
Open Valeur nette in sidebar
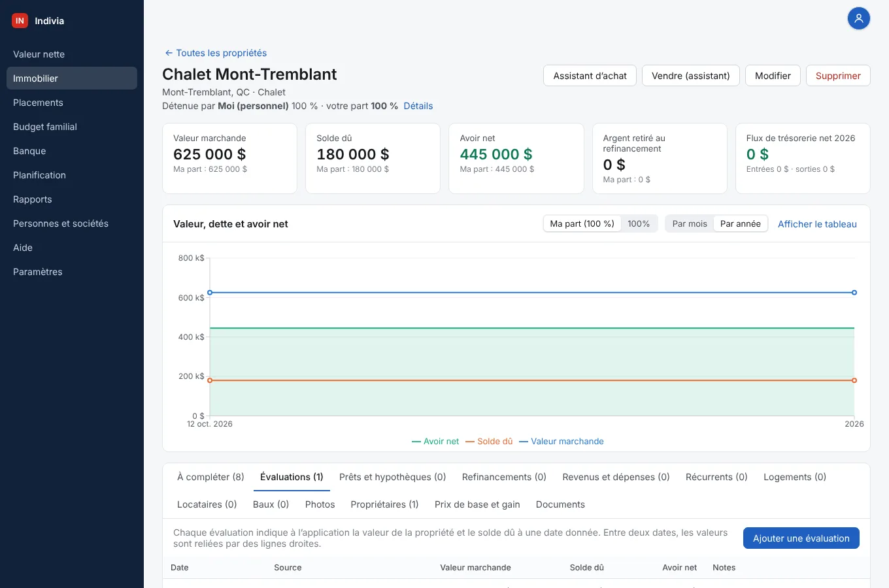(72, 54)
